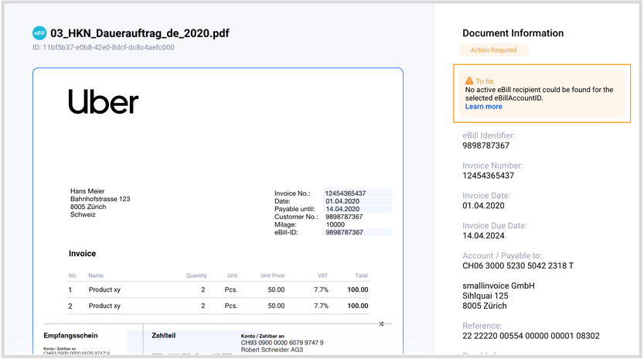The image size is (644, 359).
Task: Click the payment slip IBAN CH93 0900 0000 6079 9747 9
Action: click(x=282, y=343)
